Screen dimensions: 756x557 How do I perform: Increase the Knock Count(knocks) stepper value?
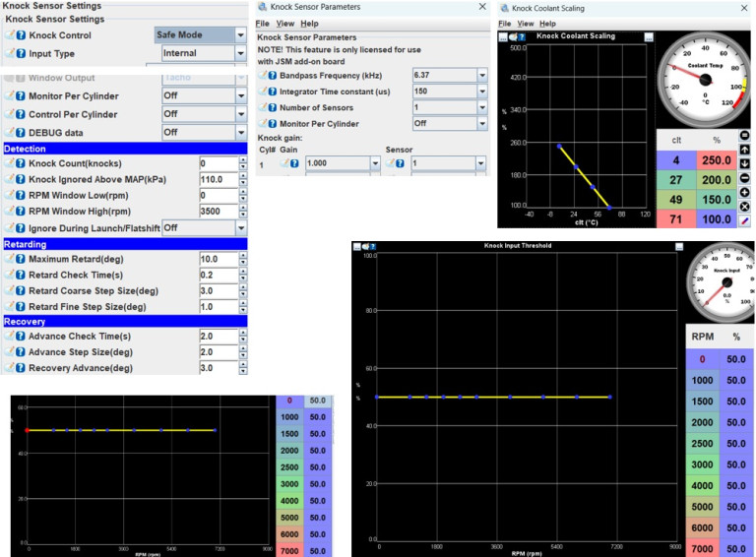tap(241, 160)
